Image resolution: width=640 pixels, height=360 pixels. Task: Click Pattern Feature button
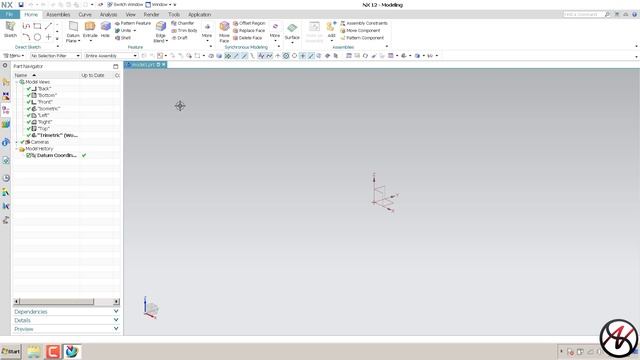point(133,23)
